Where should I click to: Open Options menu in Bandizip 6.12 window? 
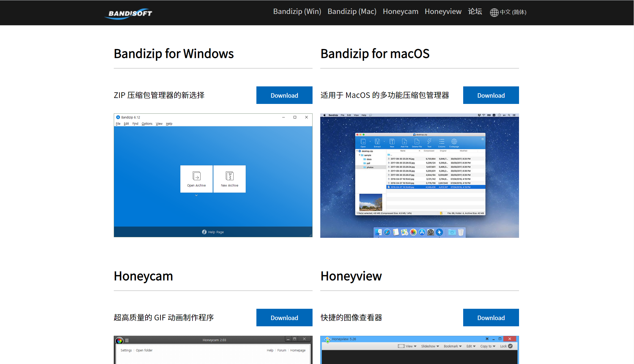click(147, 124)
